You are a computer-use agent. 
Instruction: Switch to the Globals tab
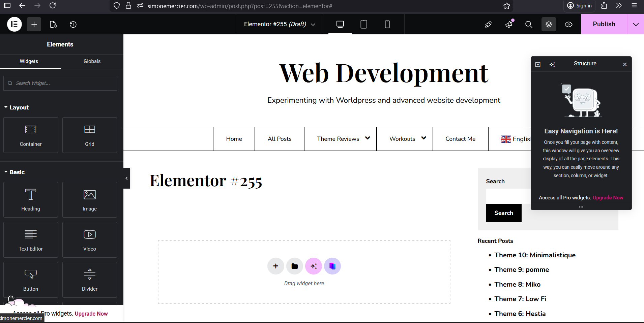pyautogui.click(x=92, y=61)
